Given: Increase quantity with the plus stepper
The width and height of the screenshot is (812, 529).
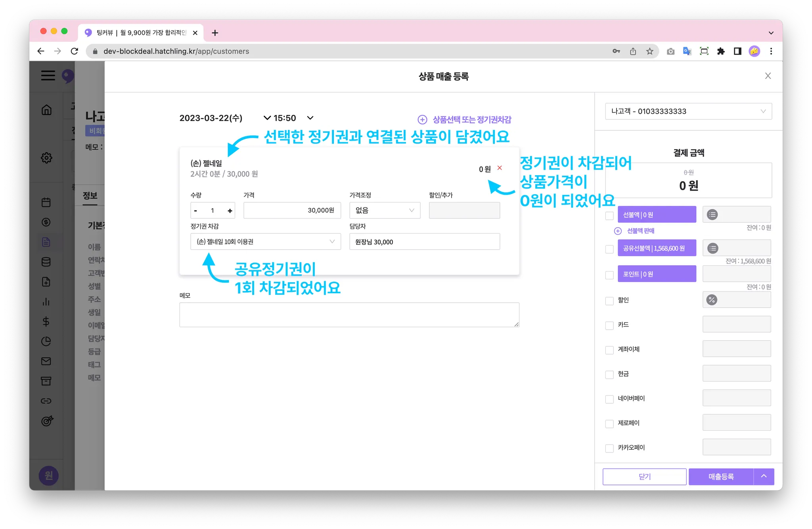Looking at the screenshot, I should (230, 211).
